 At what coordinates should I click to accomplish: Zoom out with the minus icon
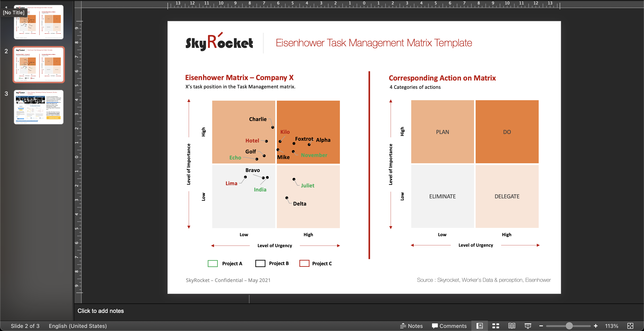pos(542,326)
